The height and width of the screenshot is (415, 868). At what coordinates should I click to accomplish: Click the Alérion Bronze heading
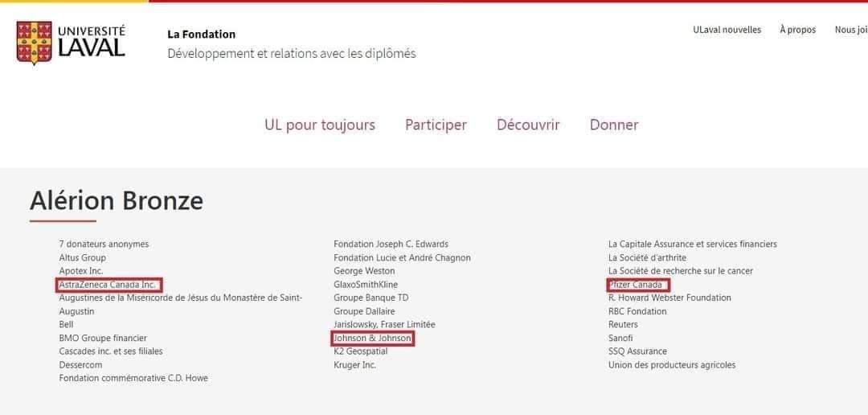pos(117,200)
